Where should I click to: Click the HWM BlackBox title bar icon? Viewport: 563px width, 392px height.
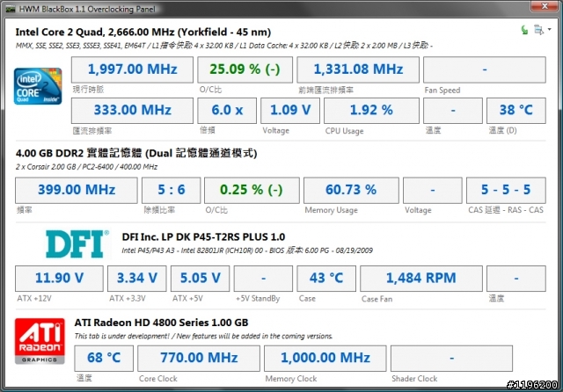tap(11, 9)
